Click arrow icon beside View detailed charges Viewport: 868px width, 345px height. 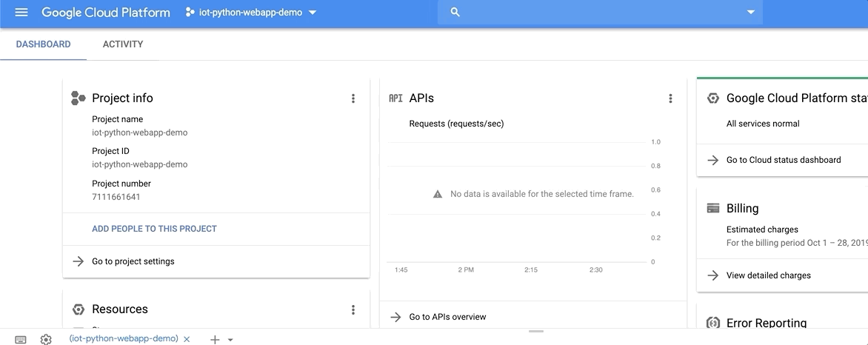713,275
